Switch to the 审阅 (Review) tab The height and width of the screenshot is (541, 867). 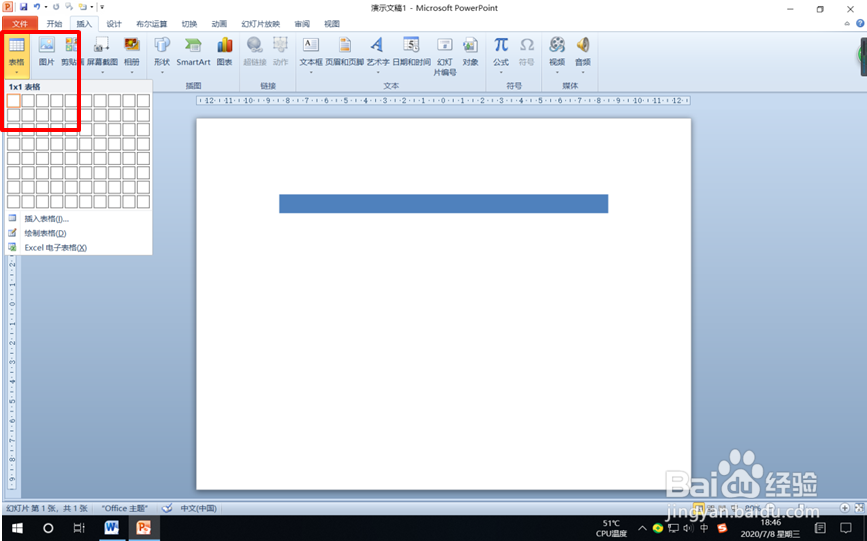point(302,24)
